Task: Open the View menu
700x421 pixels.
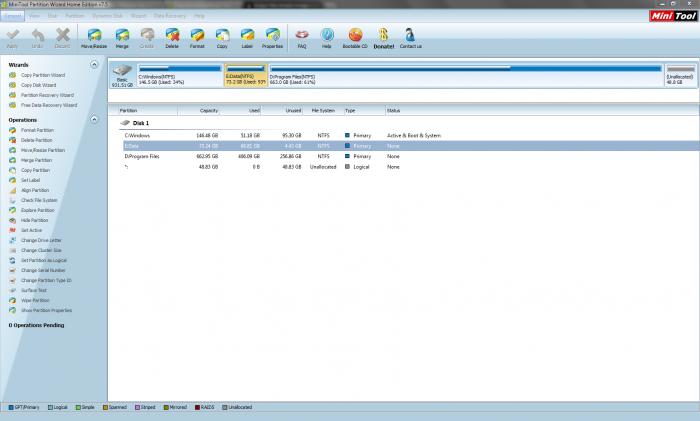Action: (34, 16)
